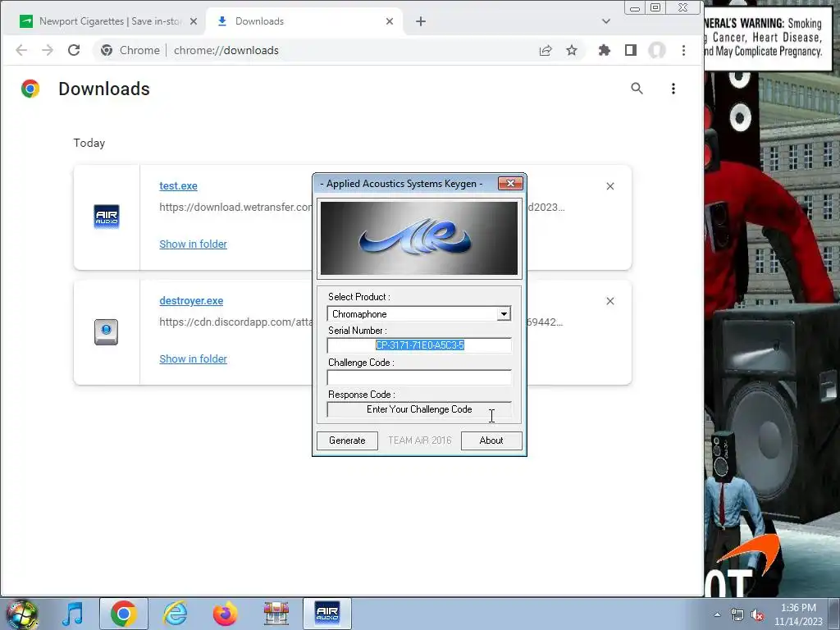Remove destroyer.exe from the downloads list
The image size is (840, 630).
click(x=610, y=301)
